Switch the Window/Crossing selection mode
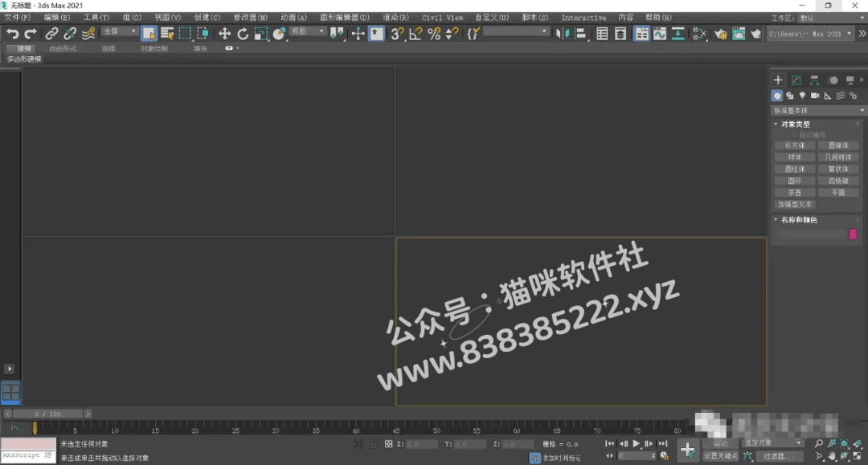Image resolution: width=868 pixels, height=465 pixels. (x=203, y=34)
